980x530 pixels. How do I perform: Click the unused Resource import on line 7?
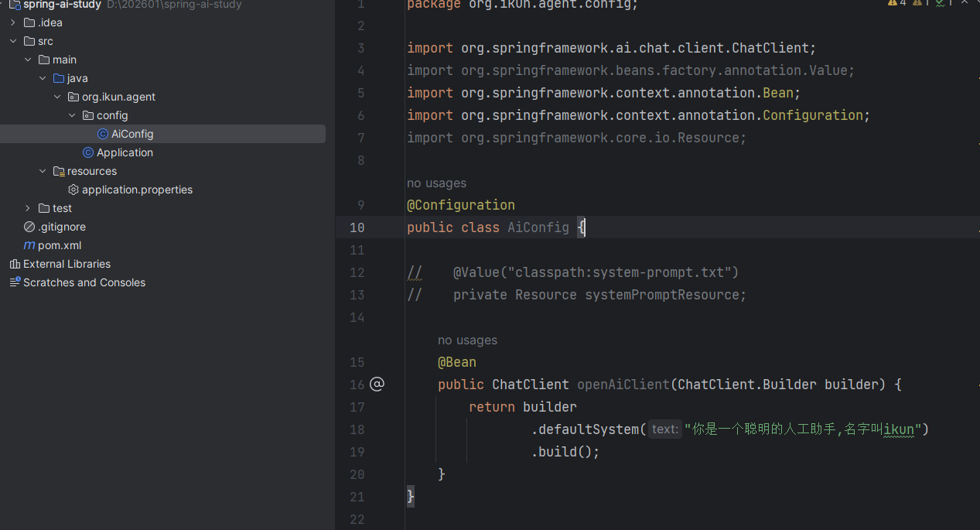coord(577,138)
